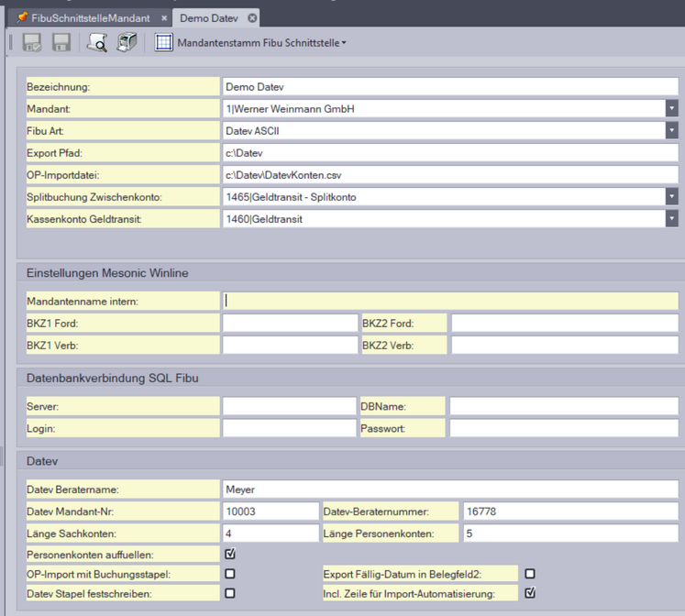Image resolution: width=685 pixels, height=616 pixels.
Task: Toggle Incl. Zeile für Import-Automatisierung checkbox
Action: tap(530, 593)
